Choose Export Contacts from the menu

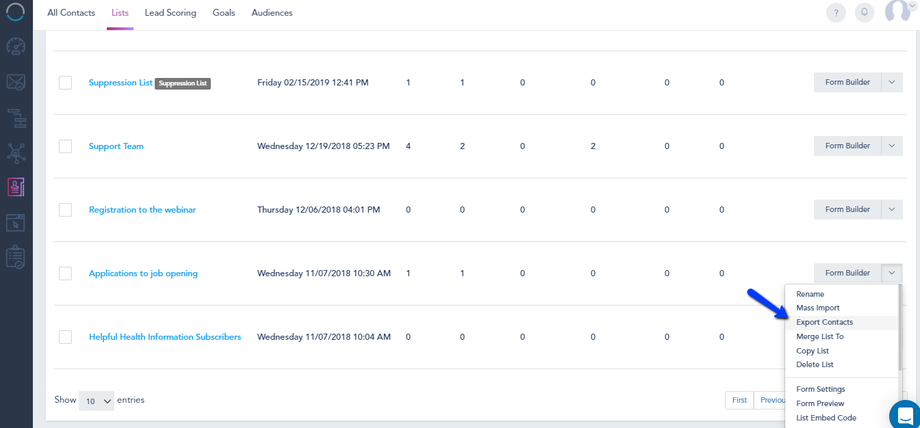tap(824, 322)
